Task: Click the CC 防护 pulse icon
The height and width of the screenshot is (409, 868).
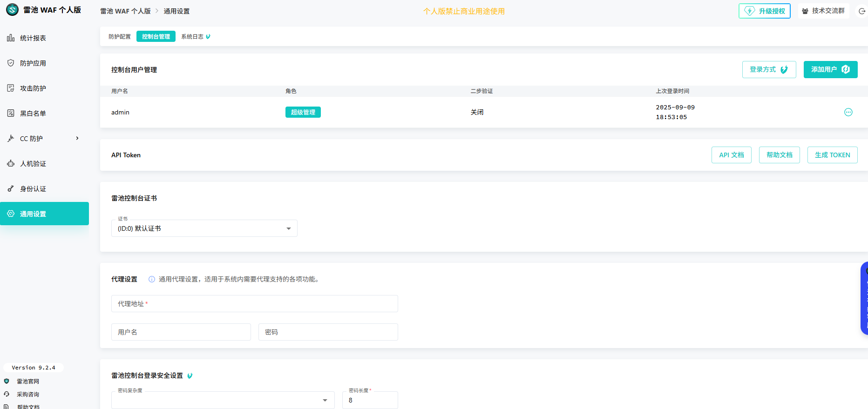Action: pos(11,138)
